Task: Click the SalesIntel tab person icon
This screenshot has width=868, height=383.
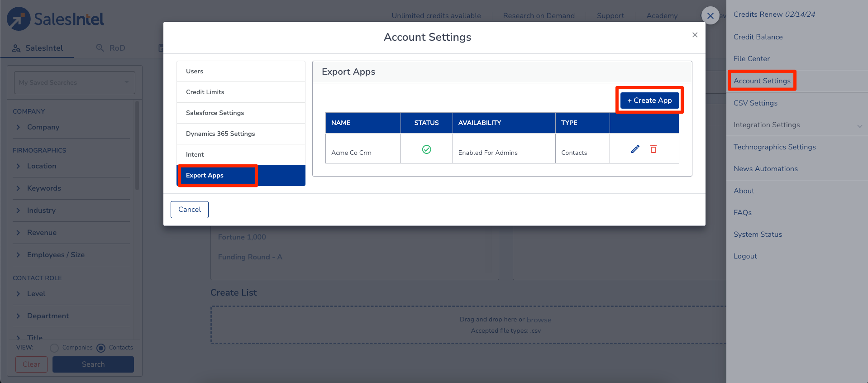Action: pyautogui.click(x=16, y=48)
